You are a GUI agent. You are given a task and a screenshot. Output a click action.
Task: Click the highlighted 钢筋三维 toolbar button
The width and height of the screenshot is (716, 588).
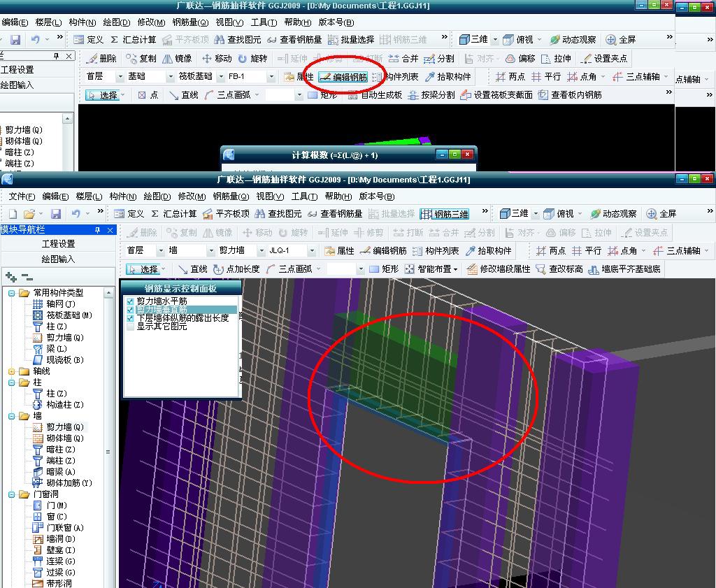[445, 214]
